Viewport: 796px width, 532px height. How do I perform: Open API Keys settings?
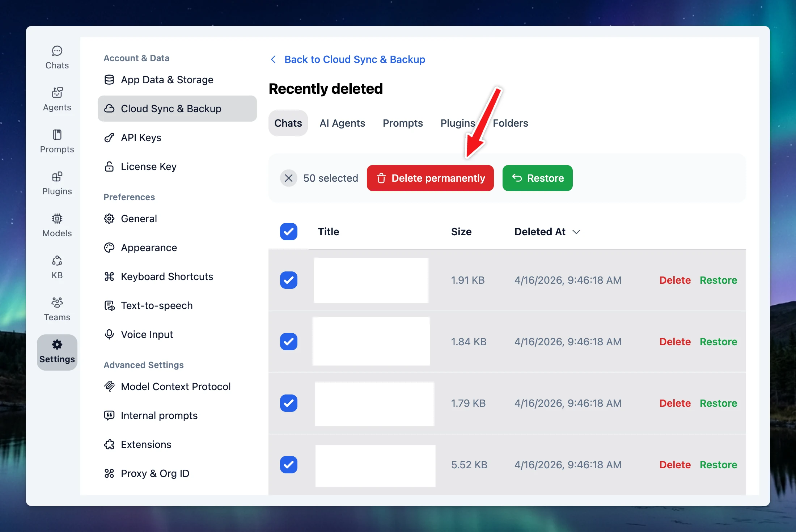pyautogui.click(x=177, y=138)
